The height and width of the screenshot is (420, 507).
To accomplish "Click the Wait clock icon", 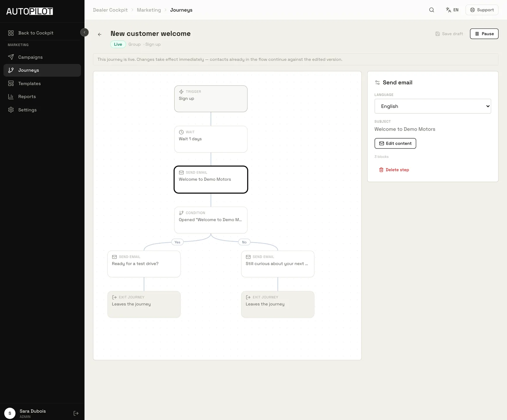I will click(x=181, y=132).
